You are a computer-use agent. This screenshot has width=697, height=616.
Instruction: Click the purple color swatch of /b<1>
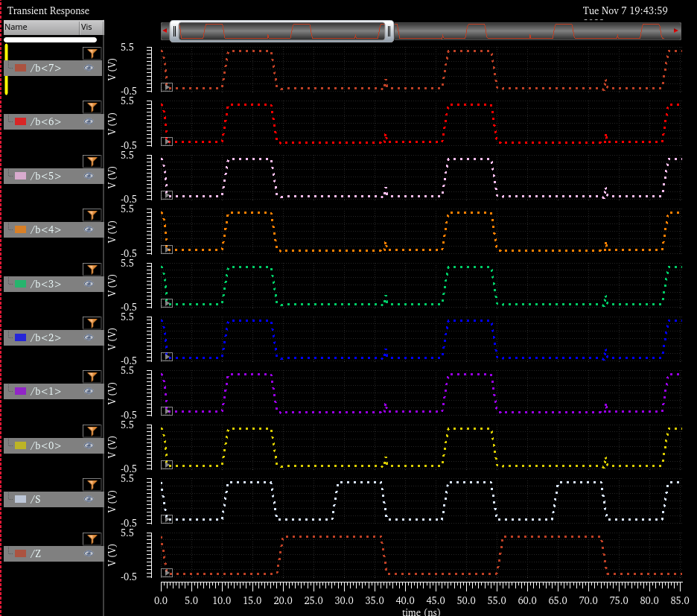(x=20, y=391)
